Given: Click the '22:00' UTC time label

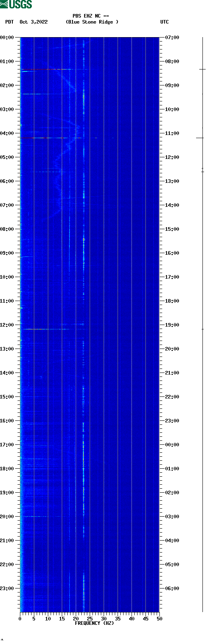Looking at the screenshot, I should (172, 397).
